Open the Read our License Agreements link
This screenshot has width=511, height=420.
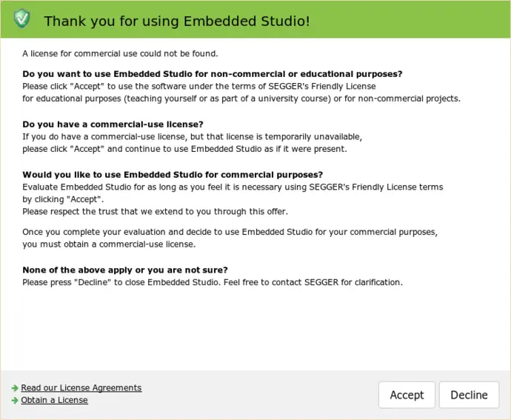pyautogui.click(x=81, y=388)
